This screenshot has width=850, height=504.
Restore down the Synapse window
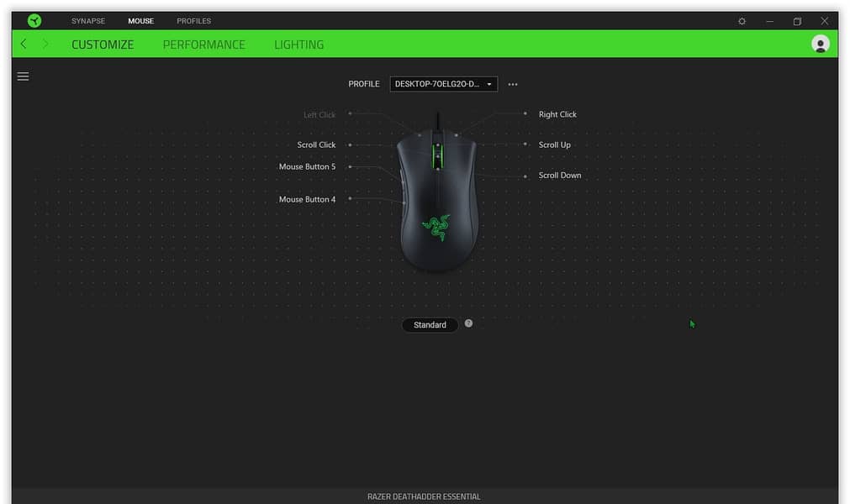click(x=797, y=21)
